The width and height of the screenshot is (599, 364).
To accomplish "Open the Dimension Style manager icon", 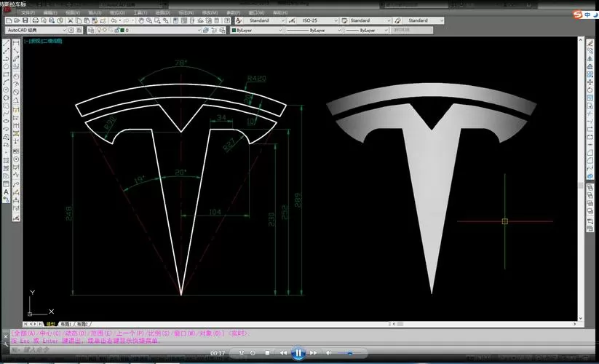I will click(292, 20).
